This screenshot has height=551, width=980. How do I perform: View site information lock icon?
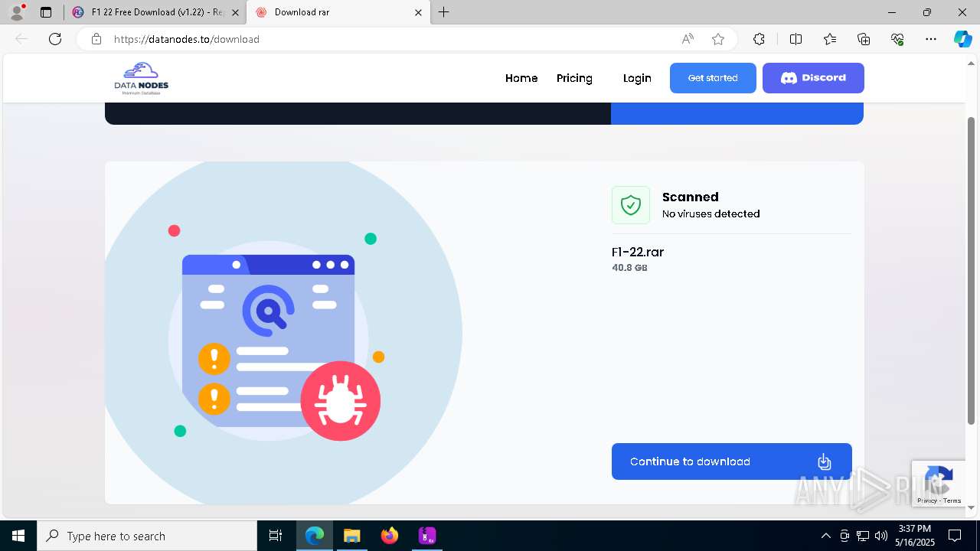(96, 39)
